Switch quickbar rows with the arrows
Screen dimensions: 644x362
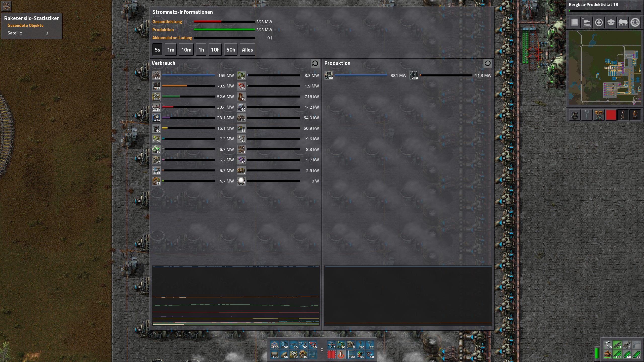point(322,350)
